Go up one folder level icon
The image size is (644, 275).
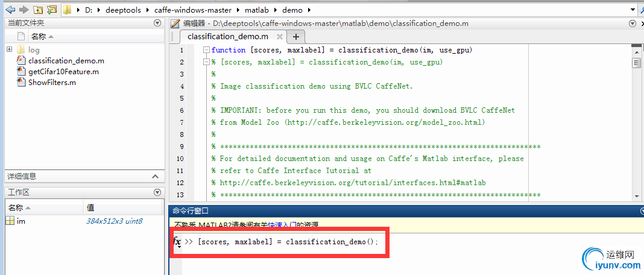38,9
